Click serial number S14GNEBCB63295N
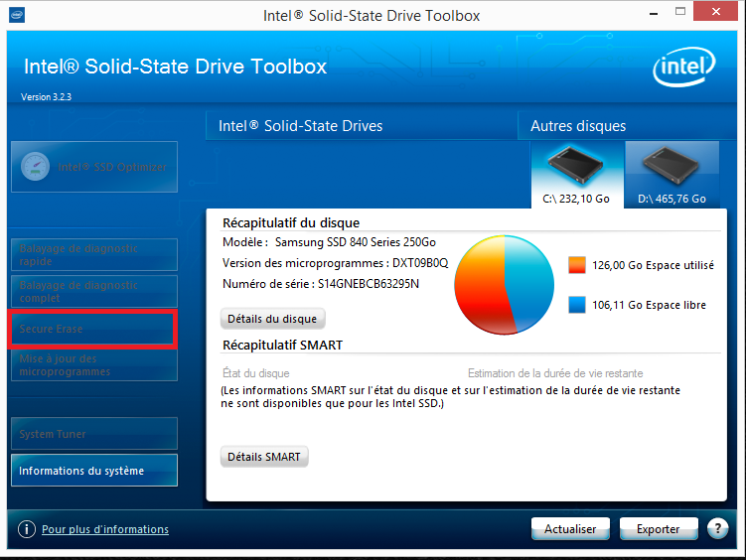Viewport: 746px width, 560px height. pyautogui.click(x=369, y=284)
